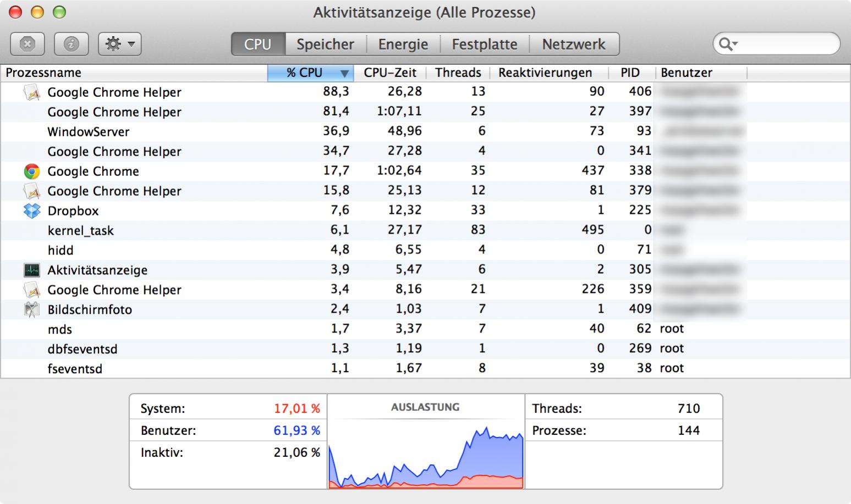Click the quit process toolbar button
This screenshot has width=851, height=504.
27,44
